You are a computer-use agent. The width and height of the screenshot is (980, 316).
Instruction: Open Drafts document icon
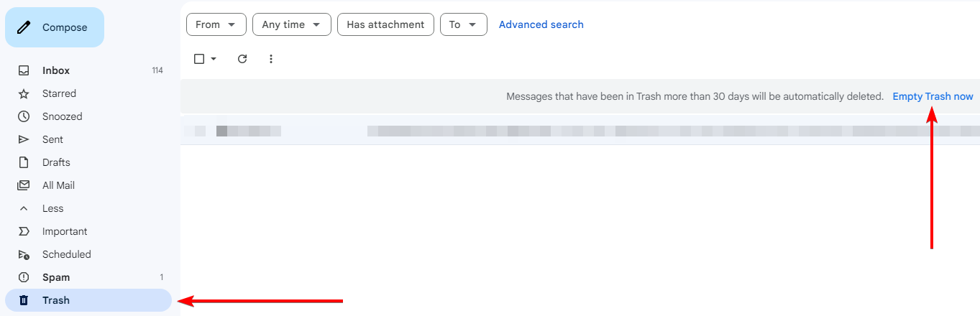tap(24, 162)
